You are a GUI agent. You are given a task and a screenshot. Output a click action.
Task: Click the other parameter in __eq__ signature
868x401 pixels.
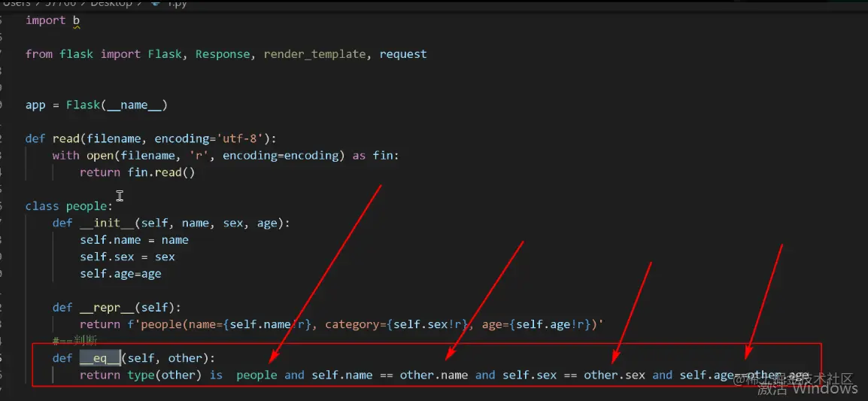tap(186, 359)
